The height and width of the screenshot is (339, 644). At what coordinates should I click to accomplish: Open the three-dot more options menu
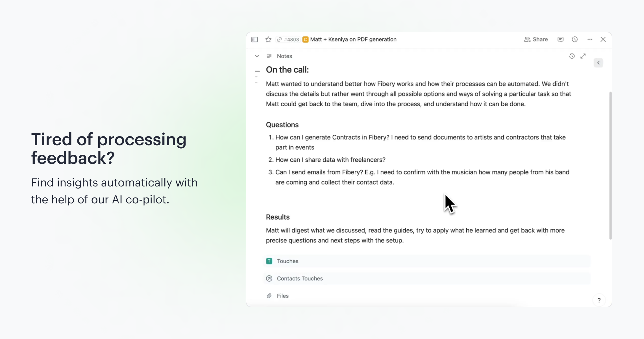click(x=590, y=40)
